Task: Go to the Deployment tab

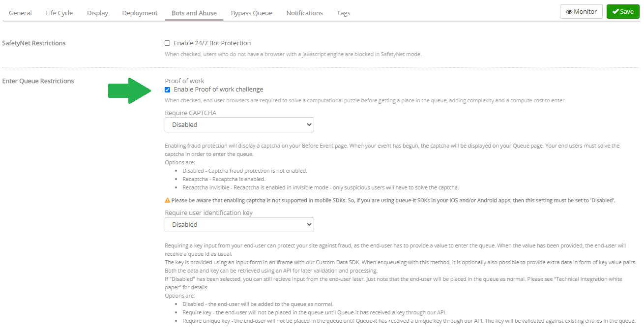Action: (140, 13)
